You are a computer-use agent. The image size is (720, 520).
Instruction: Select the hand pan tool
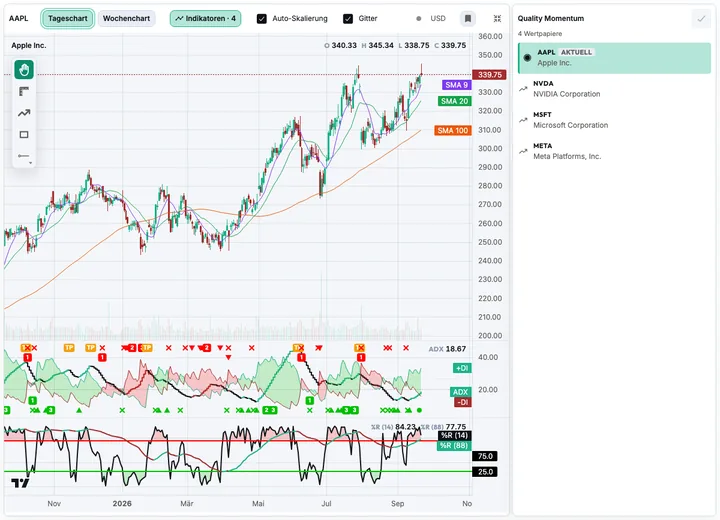[24, 70]
